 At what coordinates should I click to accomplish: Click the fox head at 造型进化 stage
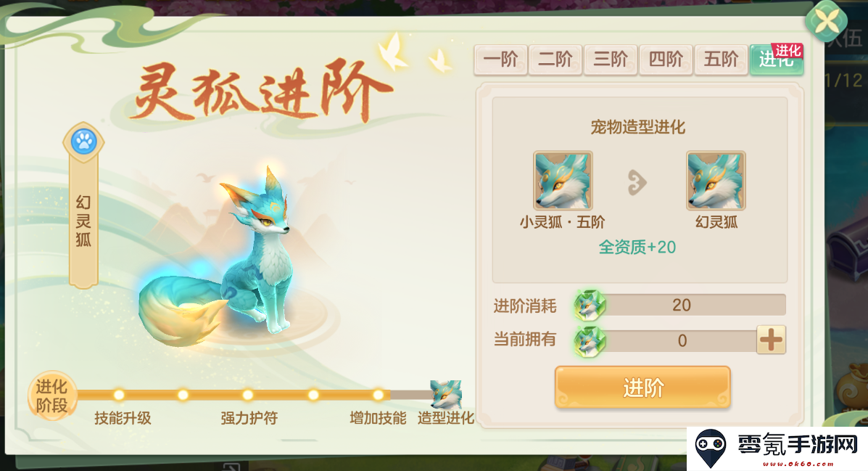446,395
